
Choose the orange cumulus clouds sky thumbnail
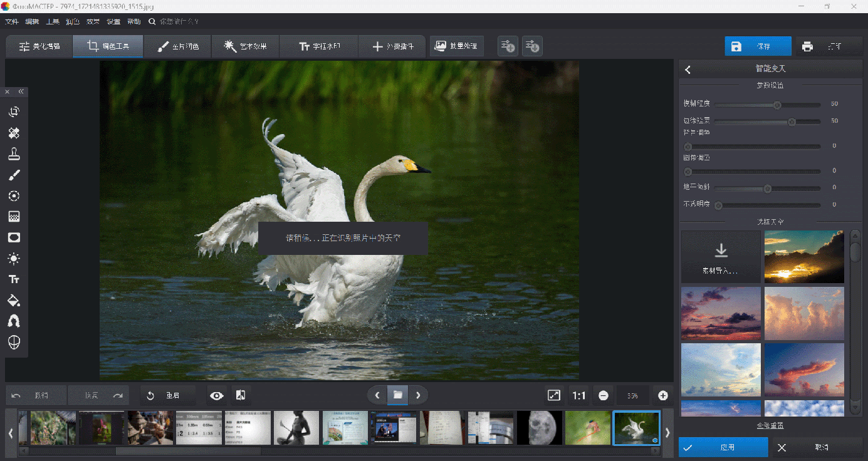(x=804, y=313)
